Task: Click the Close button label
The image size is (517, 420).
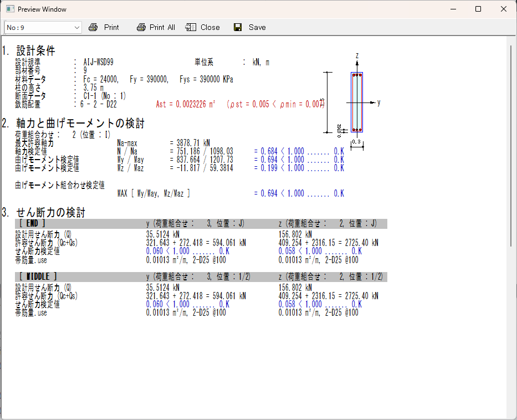Action: coord(210,27)
